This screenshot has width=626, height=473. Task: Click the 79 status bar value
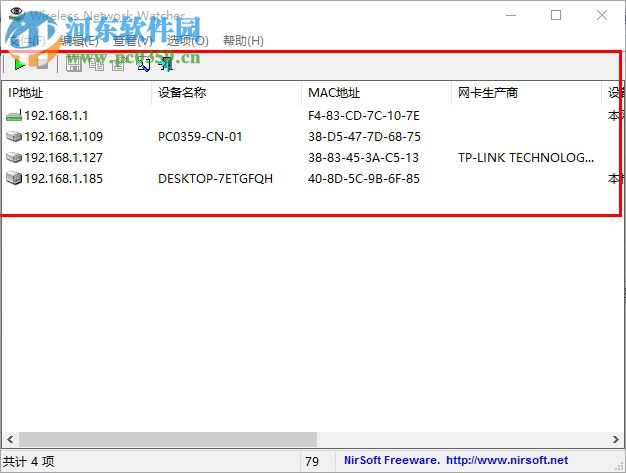pyautogui.click(x=312, y=461)
